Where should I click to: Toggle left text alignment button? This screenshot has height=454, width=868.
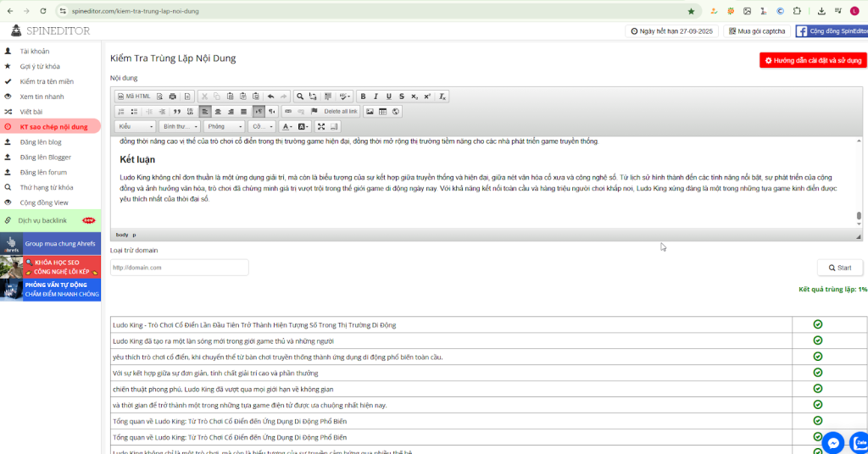click(x=205, y=112)
